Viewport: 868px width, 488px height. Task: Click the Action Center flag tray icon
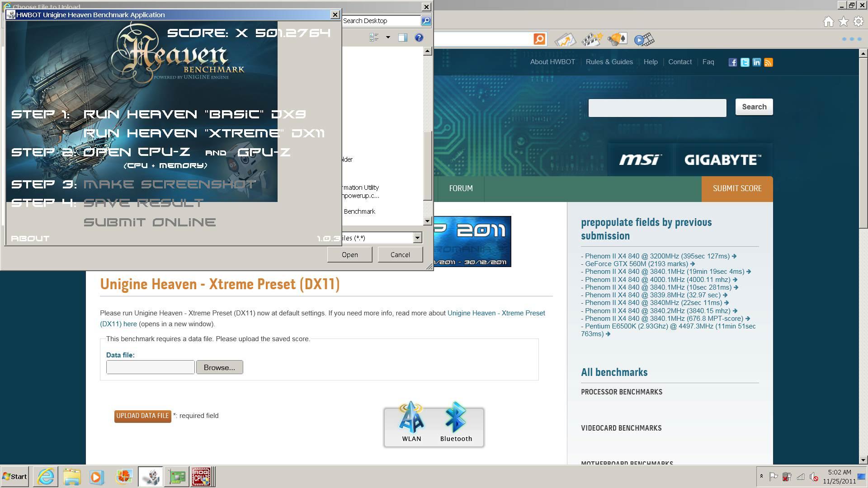click(774, 476)
